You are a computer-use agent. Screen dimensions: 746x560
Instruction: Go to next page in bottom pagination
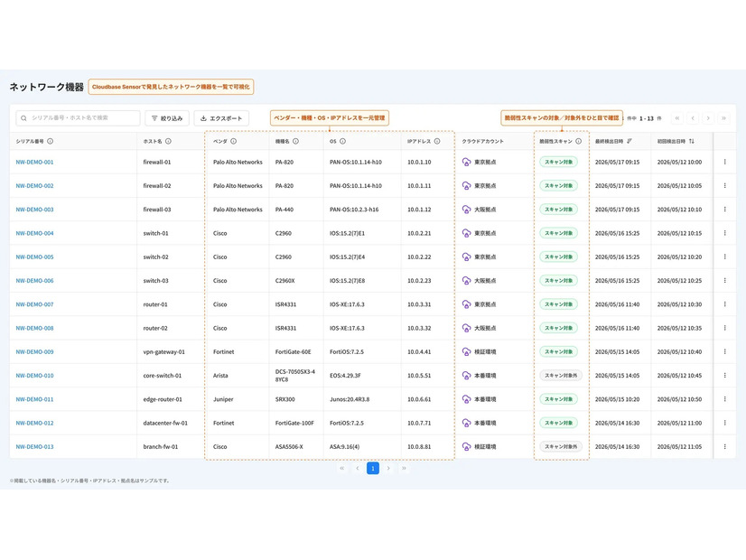(388, 468)
